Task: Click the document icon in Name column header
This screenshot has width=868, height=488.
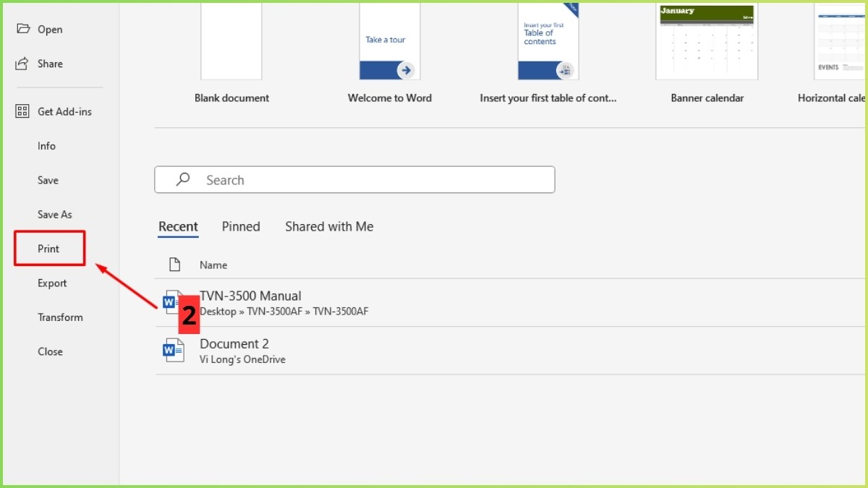Action: 174,265
